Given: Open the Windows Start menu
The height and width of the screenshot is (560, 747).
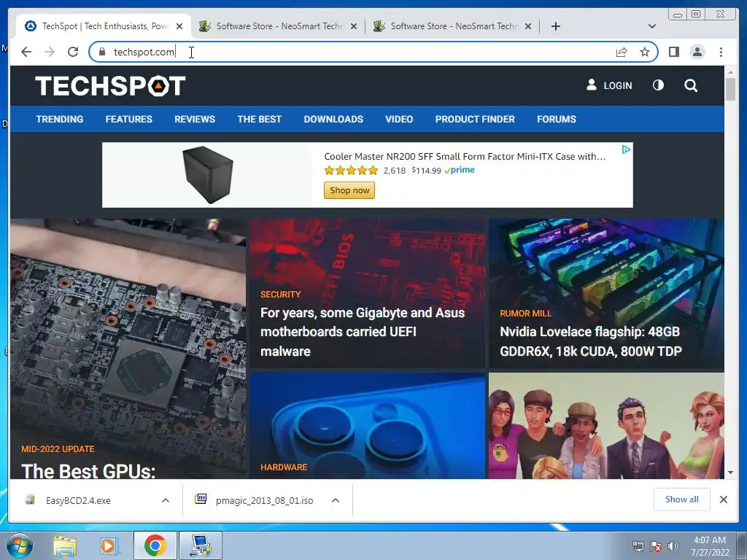Looking at the screenshot, I should [x=19, y=546].
